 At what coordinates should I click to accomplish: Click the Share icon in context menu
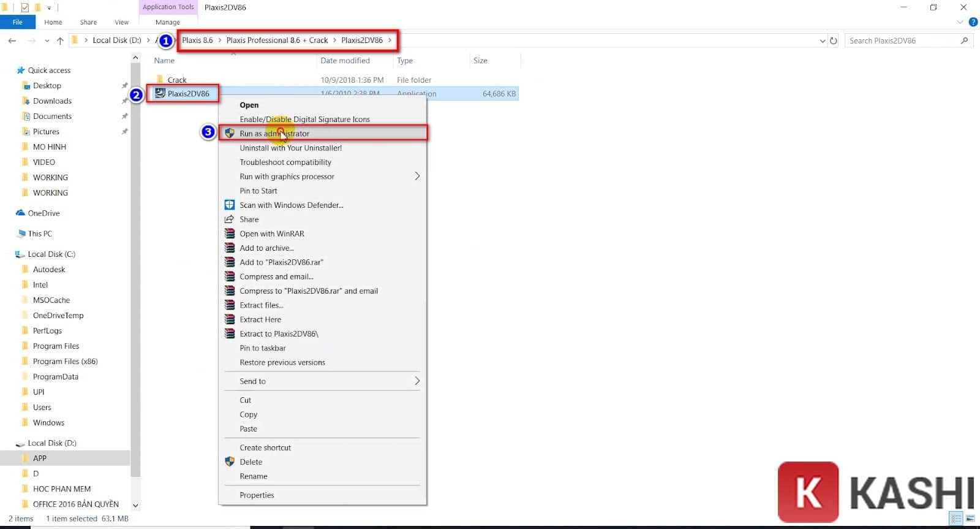230,219
